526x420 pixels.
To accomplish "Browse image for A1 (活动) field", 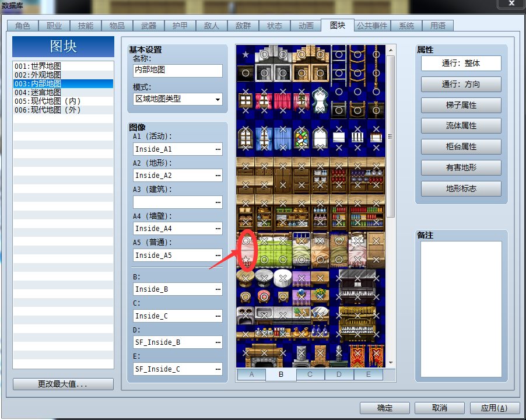I will pyautogui.click(x=218, y=149).
